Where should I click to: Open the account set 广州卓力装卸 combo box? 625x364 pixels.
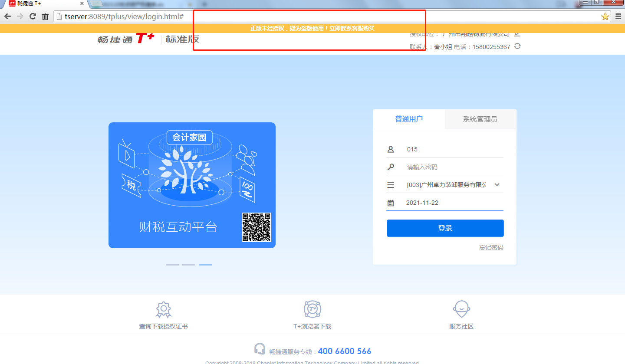pos(445,185)
